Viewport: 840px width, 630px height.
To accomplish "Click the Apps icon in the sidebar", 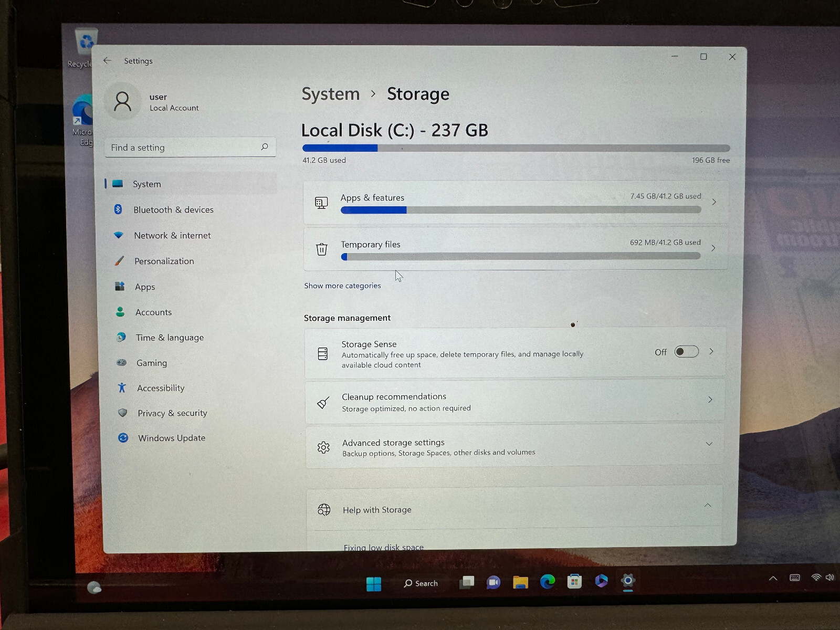I will point(120,286).
